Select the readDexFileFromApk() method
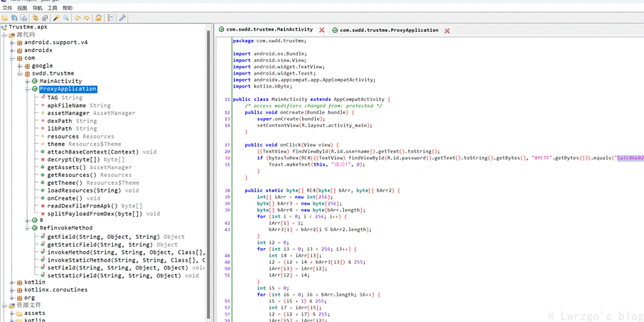 (x=95, y=206)
